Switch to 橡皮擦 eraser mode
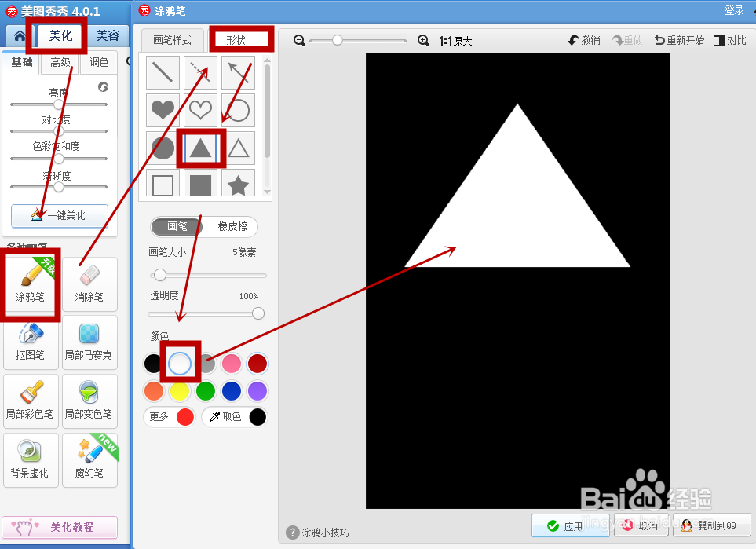This screenshot has height=549, width=756. tap(232, 226)
